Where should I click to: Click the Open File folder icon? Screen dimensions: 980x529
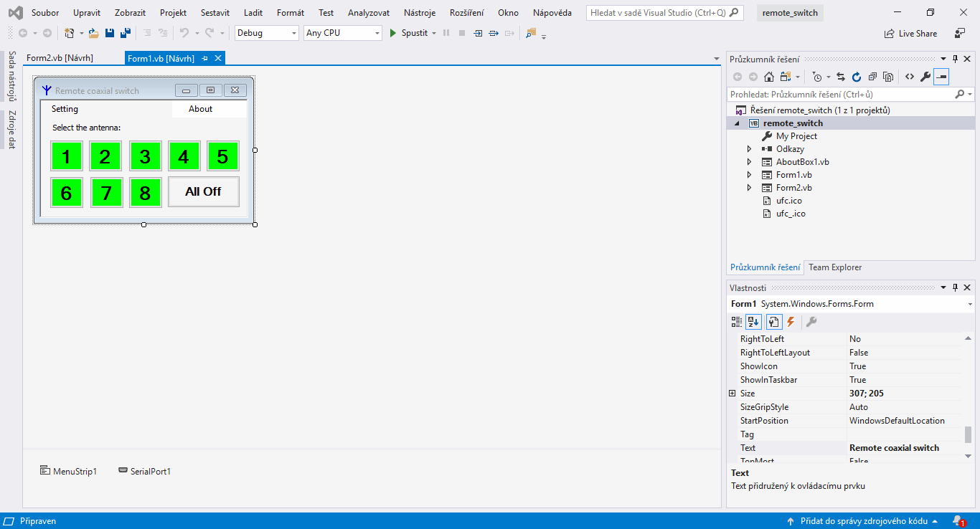93,33
